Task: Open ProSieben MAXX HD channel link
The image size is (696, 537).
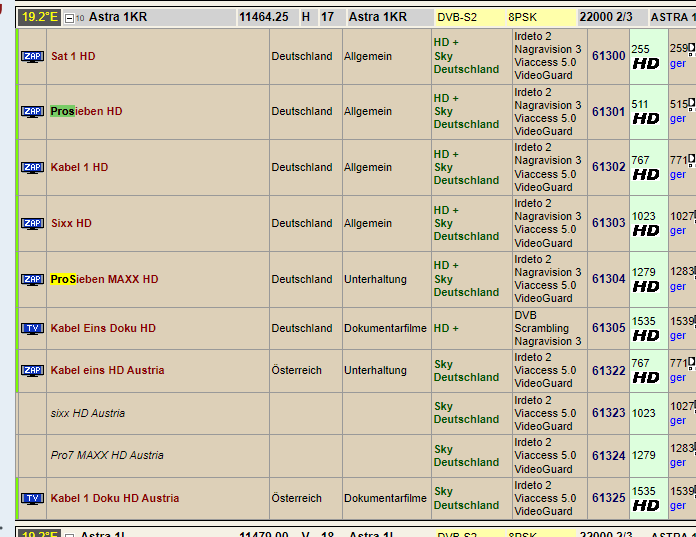Action: pyautogui.click(x=104, y=279)
